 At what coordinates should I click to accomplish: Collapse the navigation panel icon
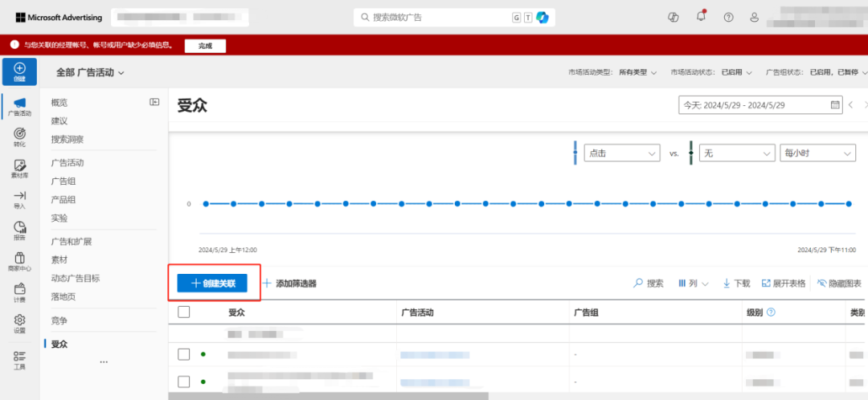tap(154, 102)
